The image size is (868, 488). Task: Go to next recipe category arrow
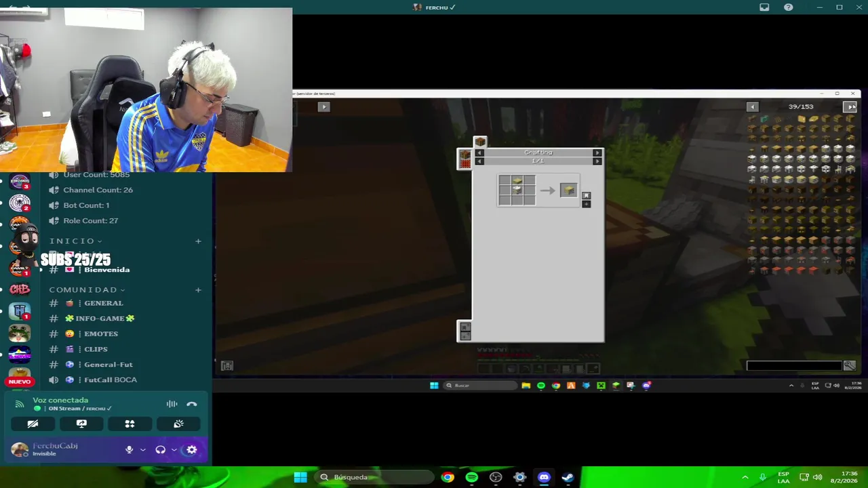[x=597, y=153]
